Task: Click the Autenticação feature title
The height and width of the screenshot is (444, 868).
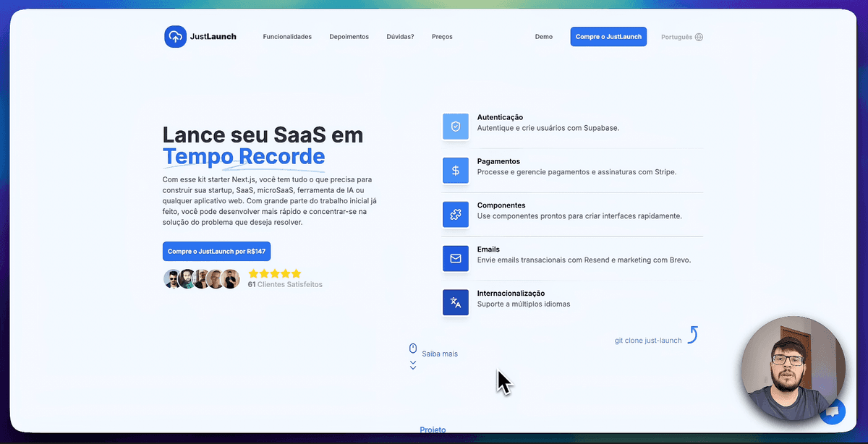Action: (x=500, y=117)
